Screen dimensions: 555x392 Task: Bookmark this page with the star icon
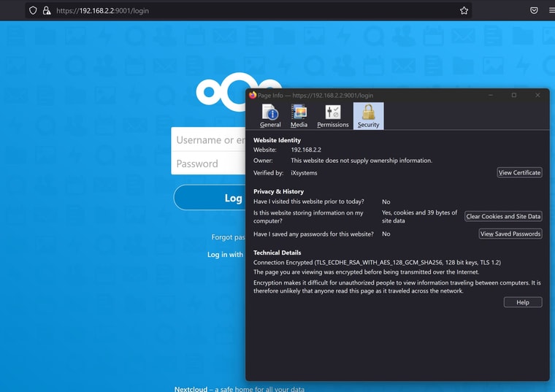point(464,11)
